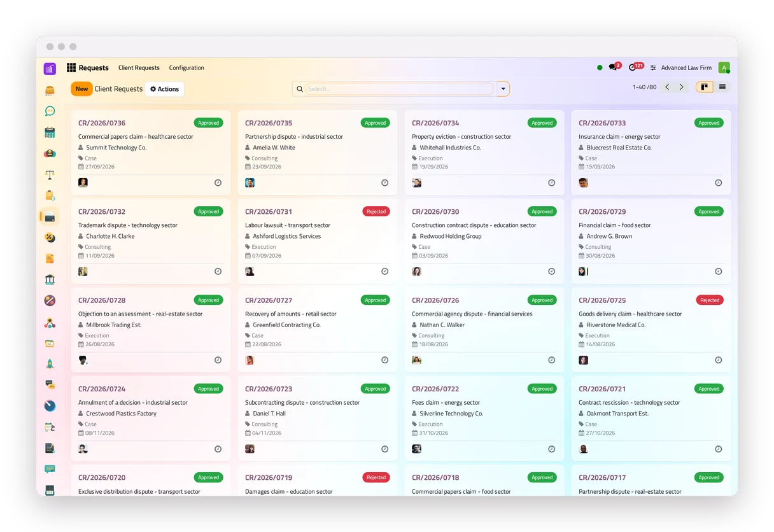Click the activity clock on card CR/2026/0728
Viewport: 774px width, 532px height.
click(218, 360)
